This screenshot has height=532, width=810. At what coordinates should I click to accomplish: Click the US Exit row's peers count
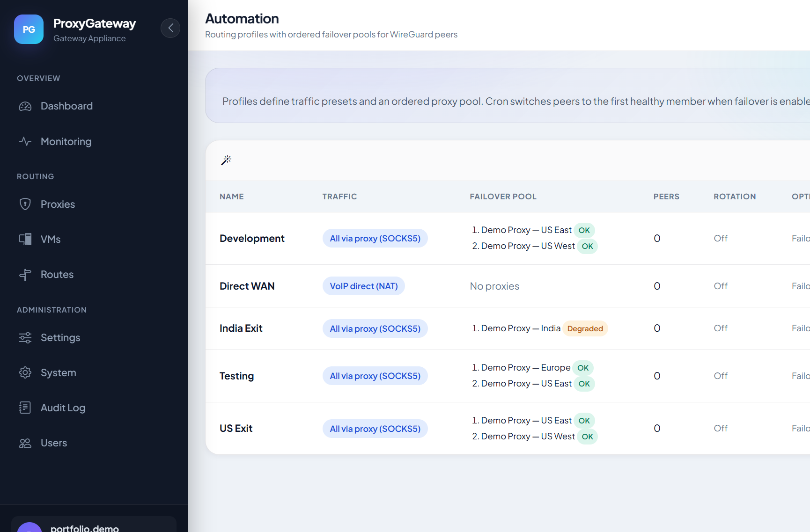657,428
